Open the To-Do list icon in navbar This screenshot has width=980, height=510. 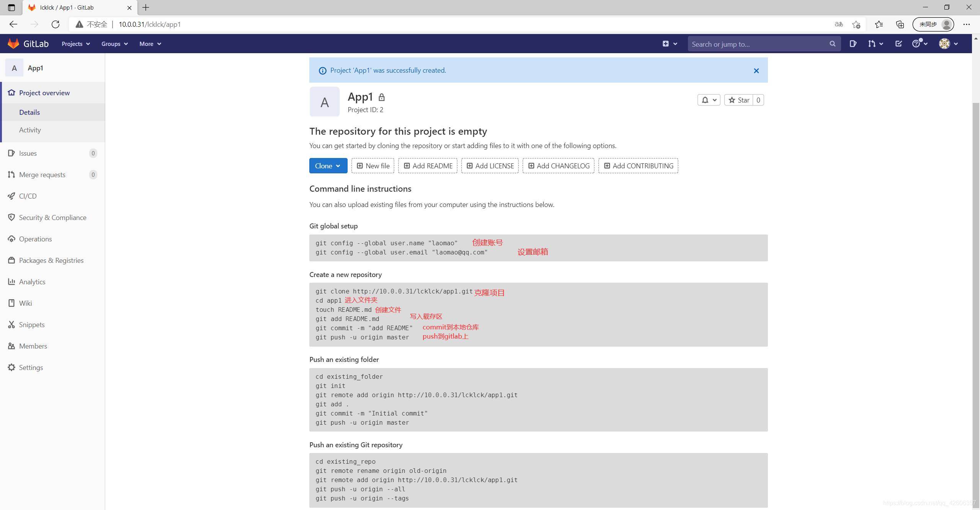coord(898,44)
